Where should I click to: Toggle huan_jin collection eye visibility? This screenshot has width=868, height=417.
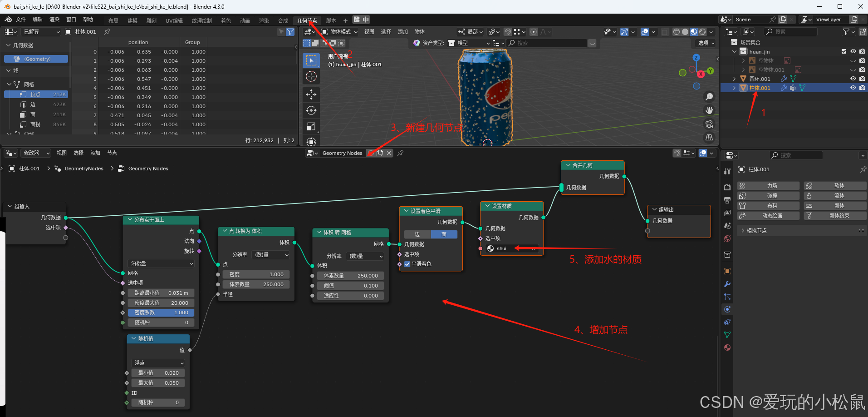point(853,51)
